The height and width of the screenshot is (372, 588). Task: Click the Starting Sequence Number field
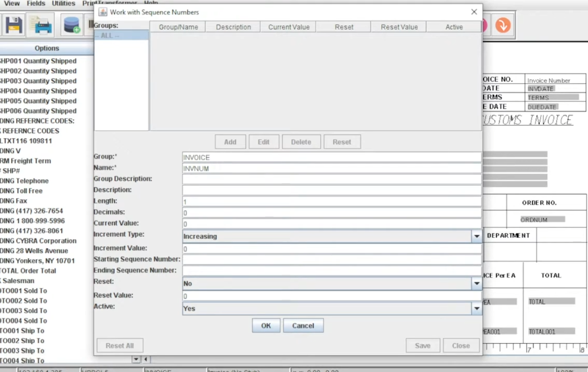pyautogui.click(x=332, y=260)
